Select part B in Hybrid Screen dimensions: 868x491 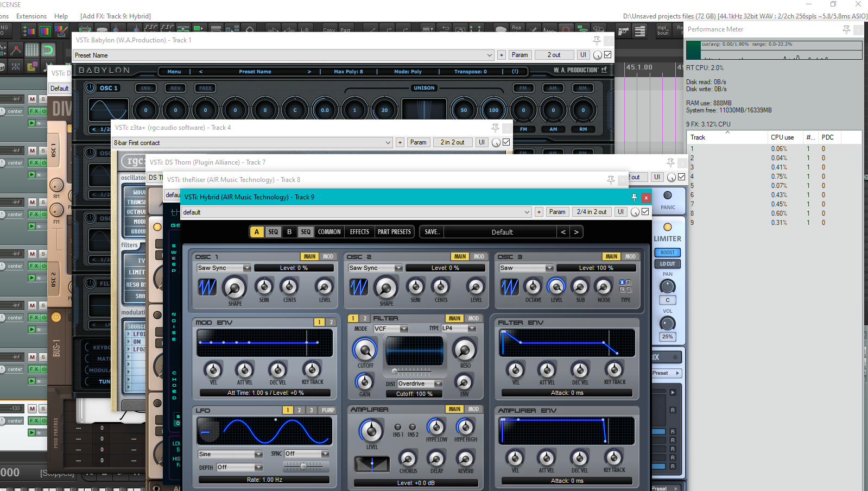point(289,232)
